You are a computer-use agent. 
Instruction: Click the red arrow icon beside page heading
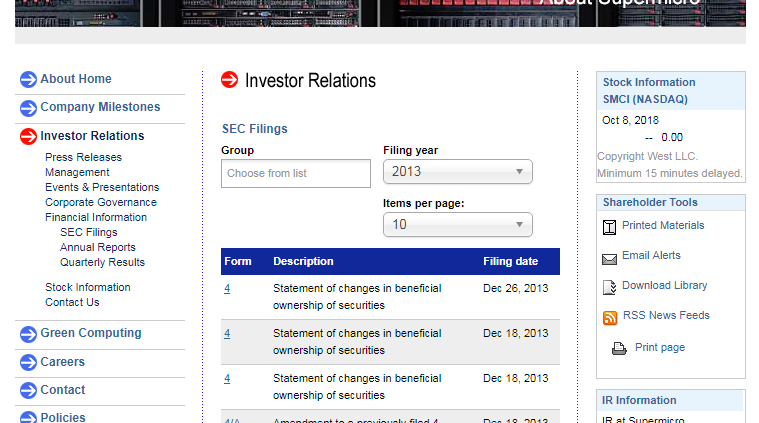pos(229,80)
